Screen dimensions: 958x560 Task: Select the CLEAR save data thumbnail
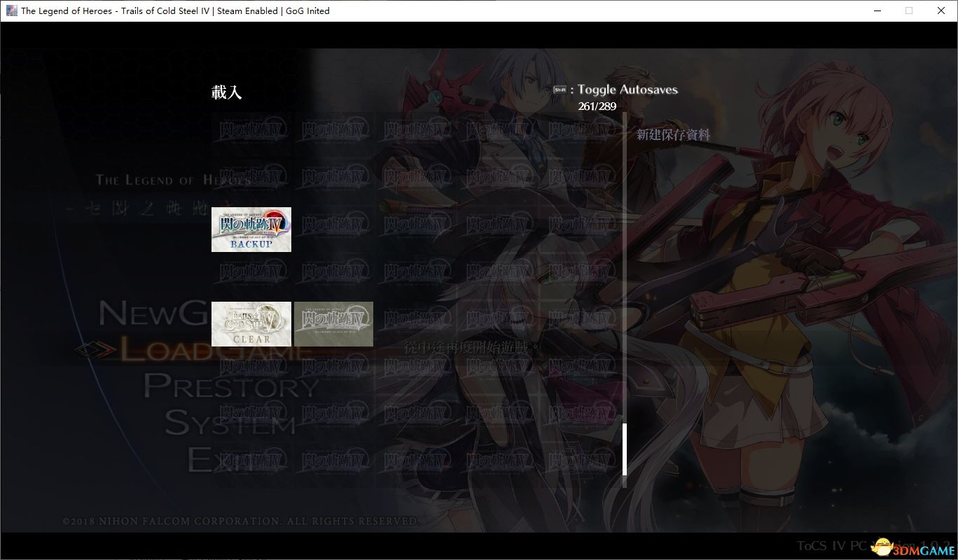[x=251, y=324]
